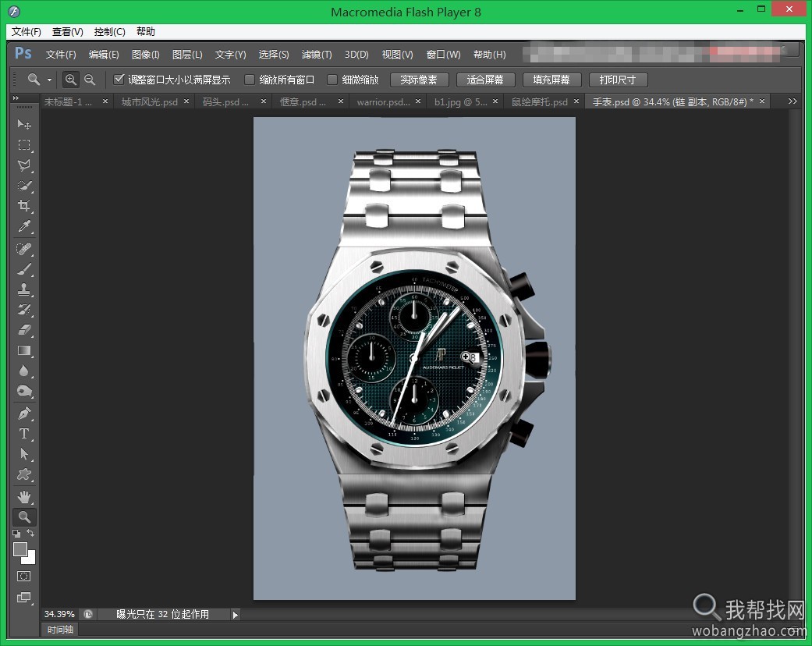
Task: Click the foreground color swatch
Action: (20, 548)
